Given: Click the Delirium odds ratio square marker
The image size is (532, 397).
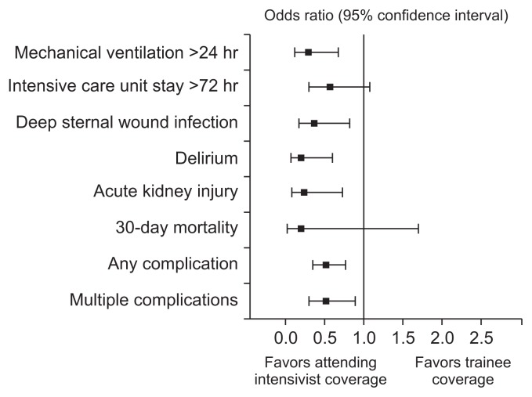Looking at the screenshot, I should coord(301,158).
